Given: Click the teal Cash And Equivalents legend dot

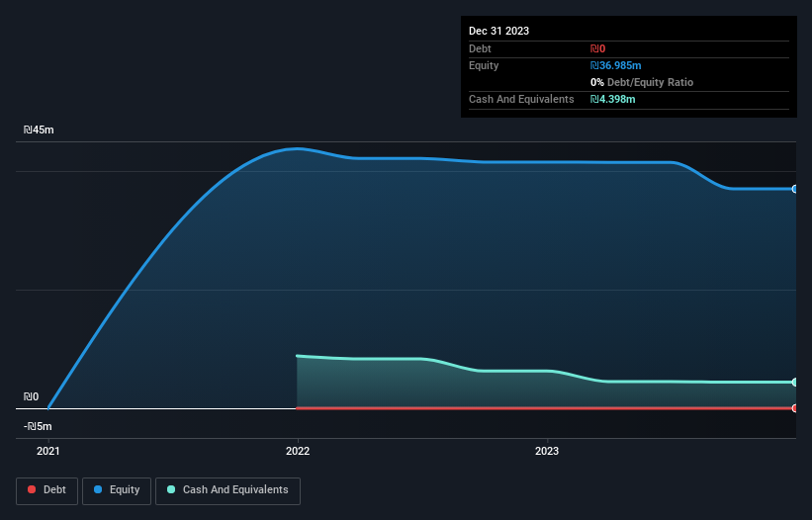Looking at the screenshot, I should (171, 489).
